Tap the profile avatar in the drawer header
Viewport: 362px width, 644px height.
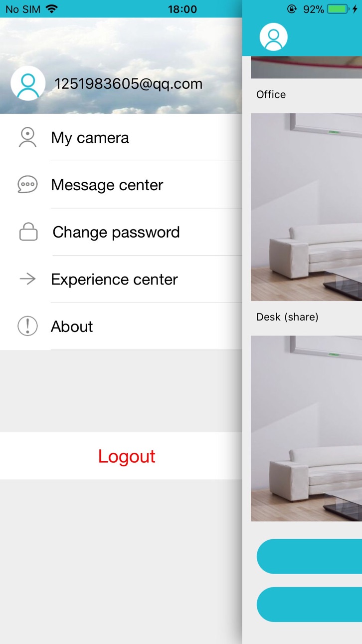(28, 83)
